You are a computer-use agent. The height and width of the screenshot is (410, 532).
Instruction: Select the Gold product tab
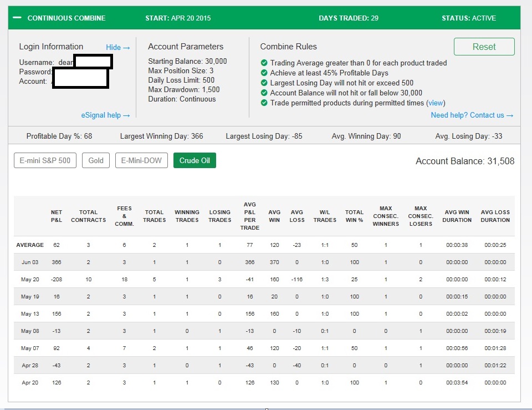click(x=96, y=161)
